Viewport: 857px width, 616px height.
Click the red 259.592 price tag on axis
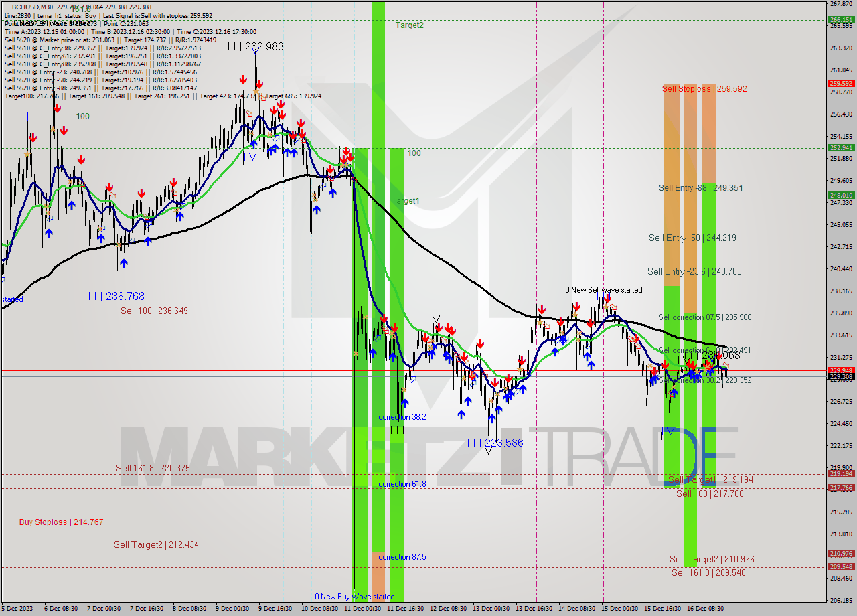841,83
